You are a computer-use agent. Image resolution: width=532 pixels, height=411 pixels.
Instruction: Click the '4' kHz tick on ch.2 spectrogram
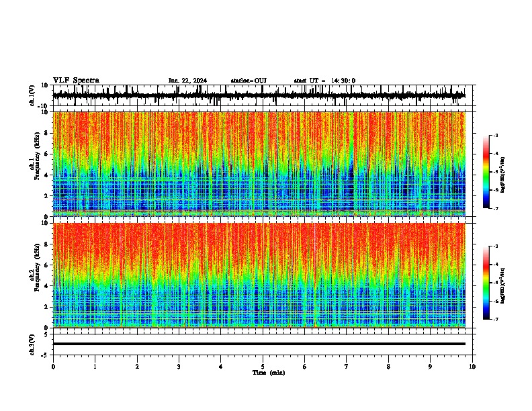46,286
